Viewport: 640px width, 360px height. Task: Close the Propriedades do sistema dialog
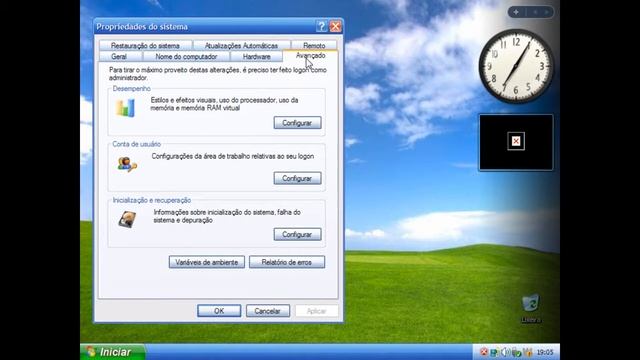[x=336, y=27]
